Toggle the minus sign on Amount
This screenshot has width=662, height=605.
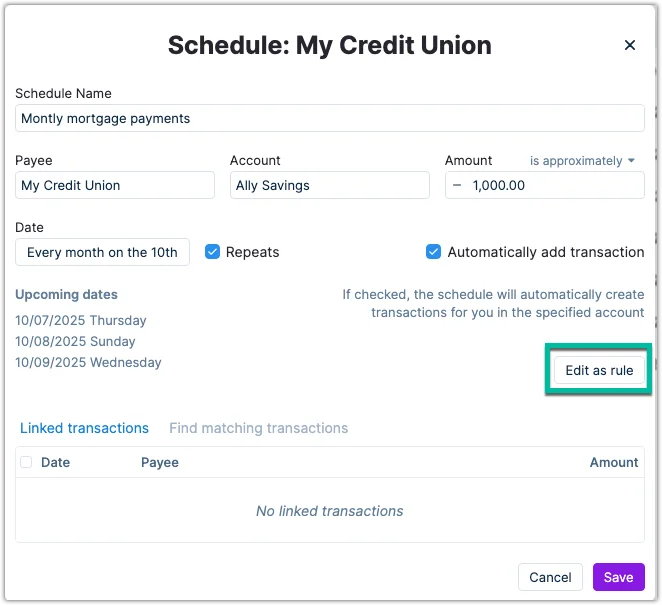point(458,185)
